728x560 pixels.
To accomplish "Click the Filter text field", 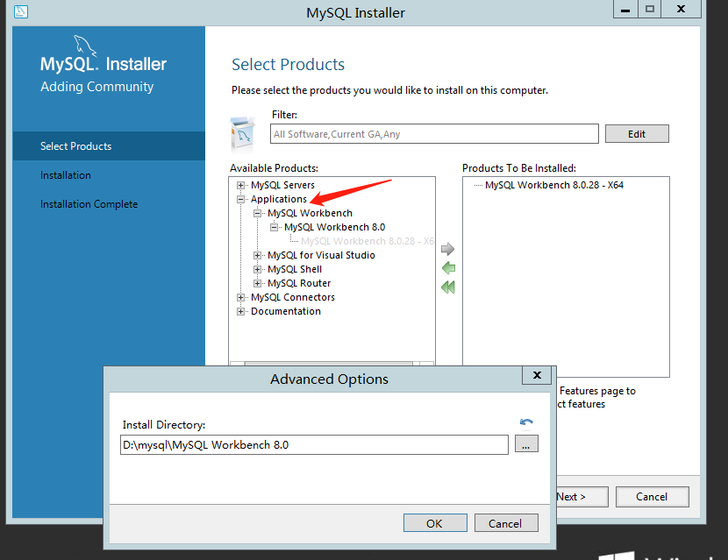I will [434, 134].
